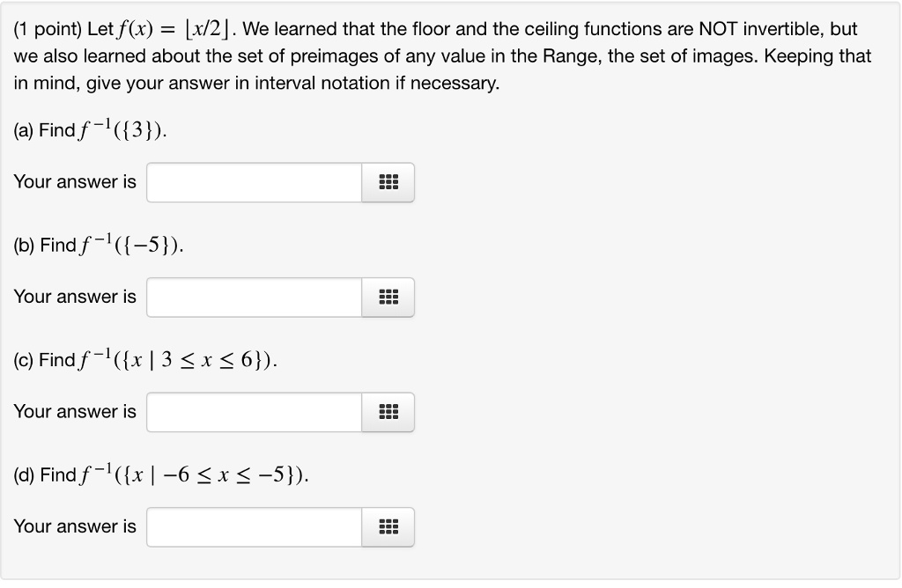Click the empty input after 'Your answer is' under (a)
Screen dimensions: 902x588
pyautogui.click(x=254, y=182)
